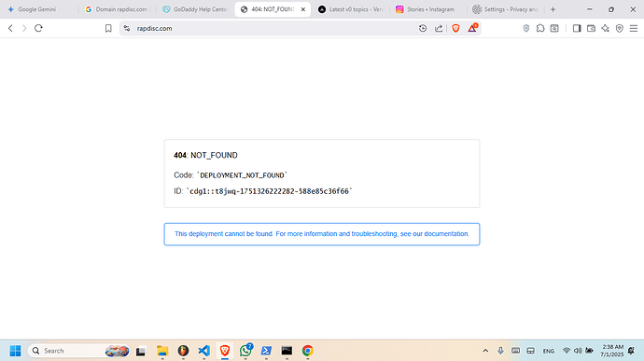Open the Extensions puzzle icon
This screenshot has width=644, height=361.
tap(540, 28)
